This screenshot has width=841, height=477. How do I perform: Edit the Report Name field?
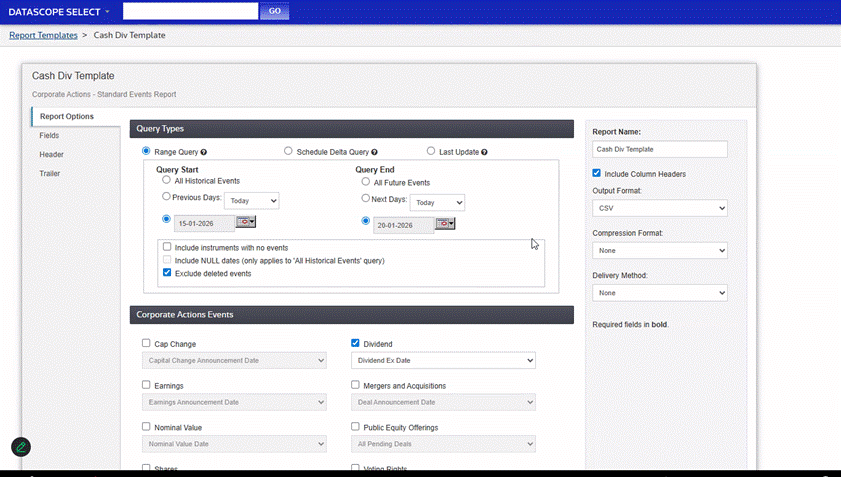(x=660, y=149)
